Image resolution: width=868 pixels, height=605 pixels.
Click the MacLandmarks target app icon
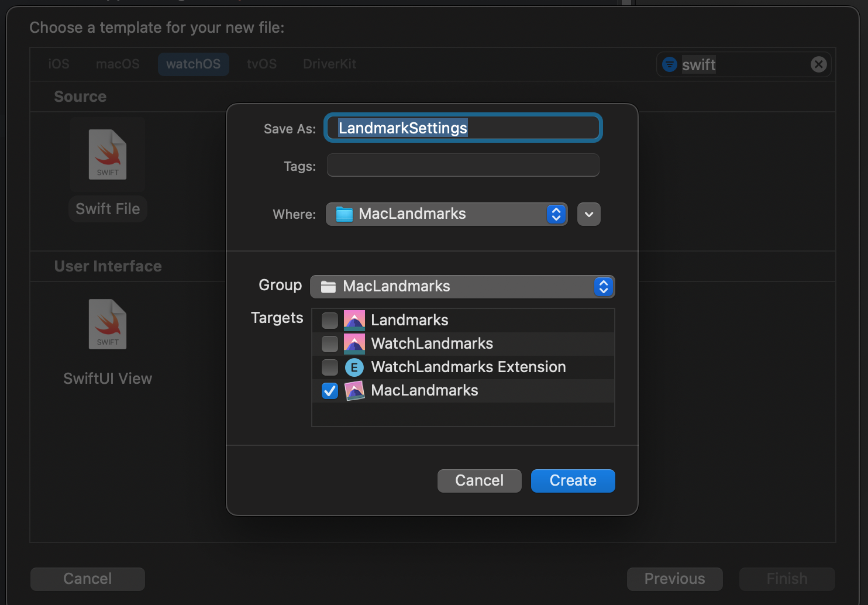pos(354,391)
